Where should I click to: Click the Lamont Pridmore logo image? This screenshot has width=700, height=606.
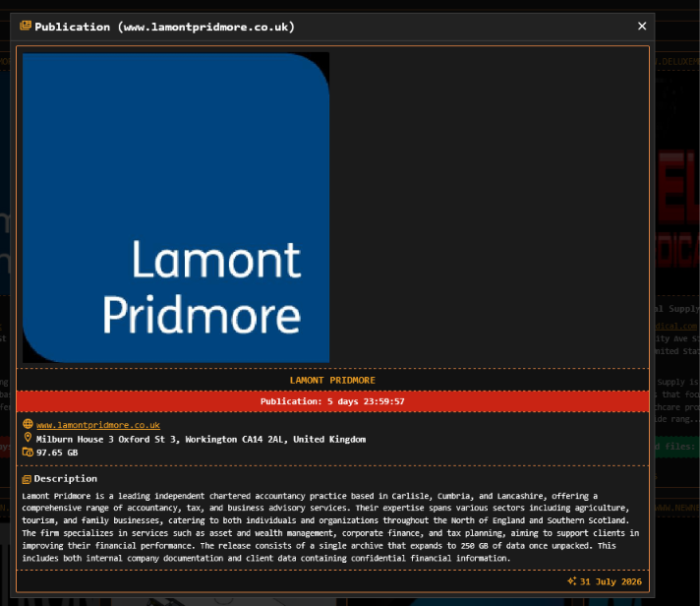(176, 208)
